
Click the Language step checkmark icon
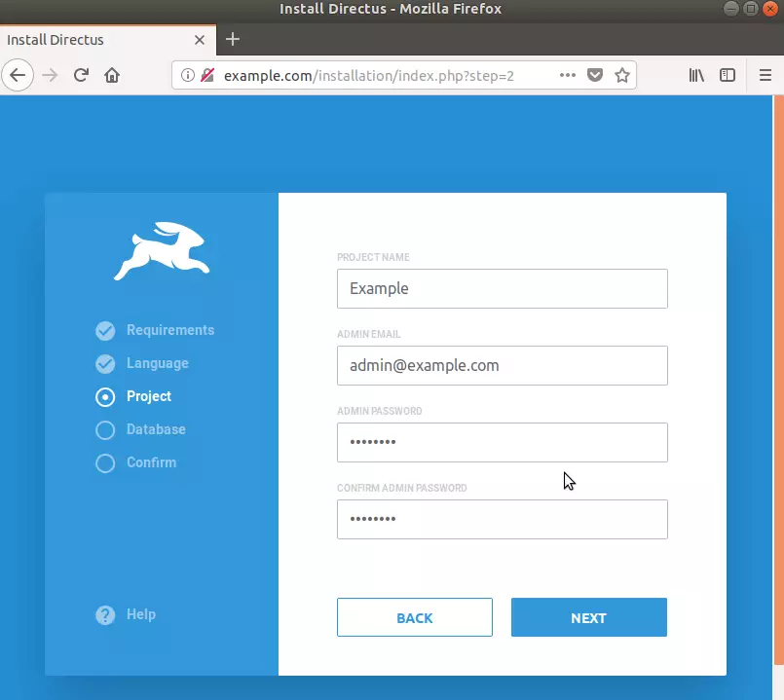click(x=105, y=363)
